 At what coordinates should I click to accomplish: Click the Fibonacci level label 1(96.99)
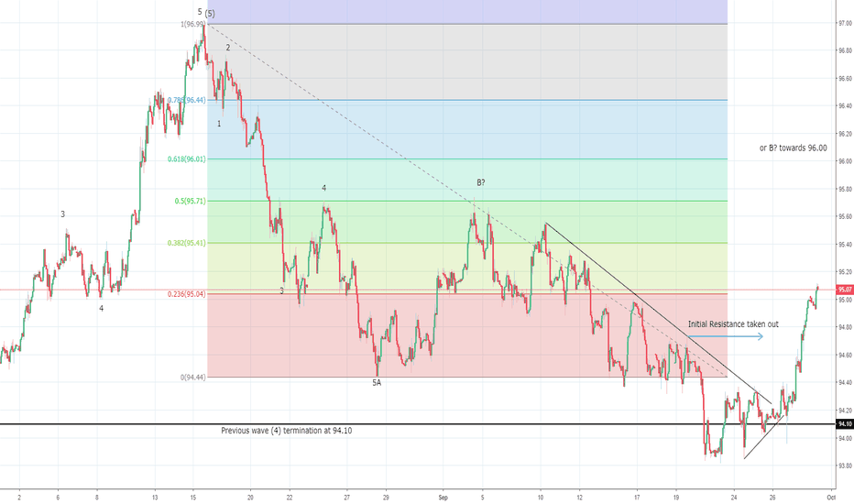[193, 24]
